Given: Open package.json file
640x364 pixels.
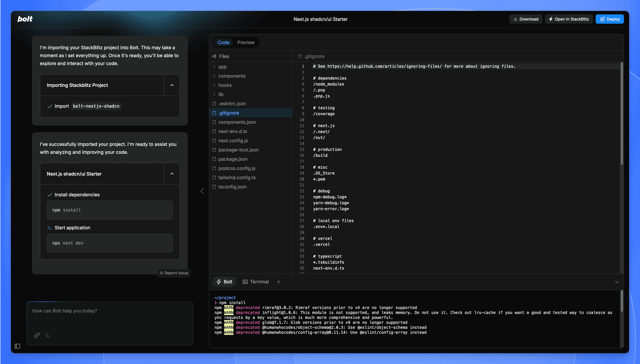Looking at the screenshot, I should [x=250, y=159].
